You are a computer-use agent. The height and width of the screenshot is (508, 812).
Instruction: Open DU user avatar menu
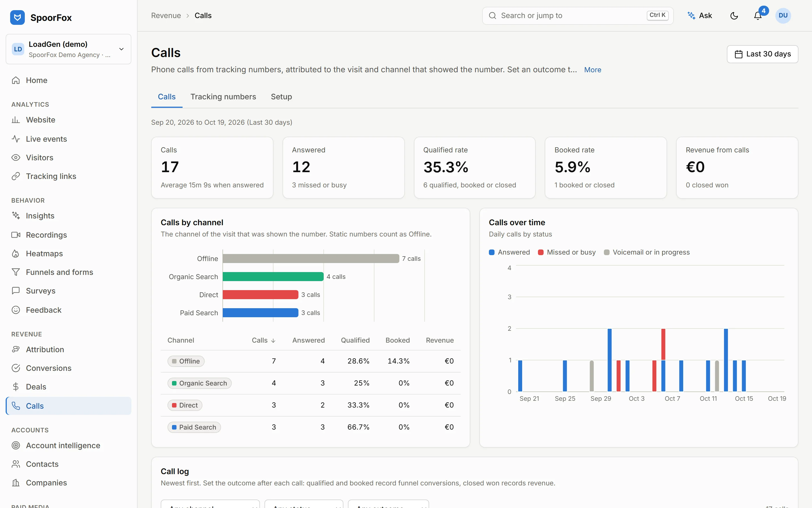tap(783, 16)
